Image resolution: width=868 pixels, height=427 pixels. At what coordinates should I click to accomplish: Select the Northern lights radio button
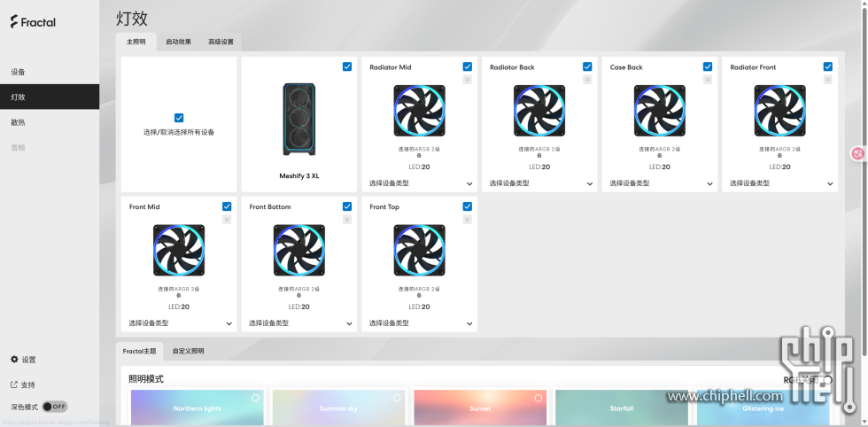255,398
